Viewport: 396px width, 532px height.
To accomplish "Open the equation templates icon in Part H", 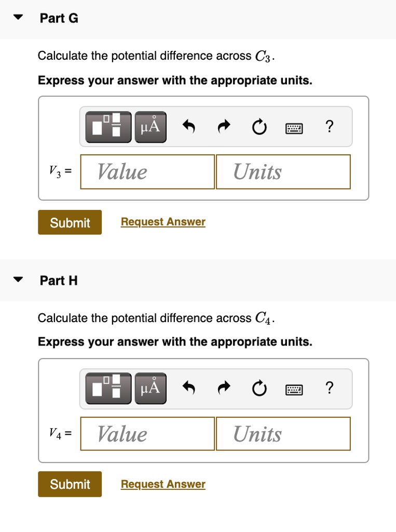I will tap(107, 388).
